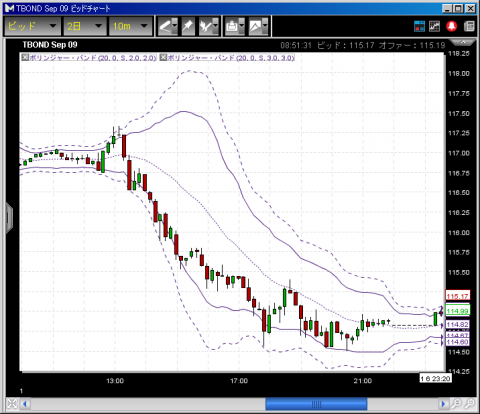480x414 pixels.
Task: Open the ビッド price type dropdown
Action: point(32,26)
